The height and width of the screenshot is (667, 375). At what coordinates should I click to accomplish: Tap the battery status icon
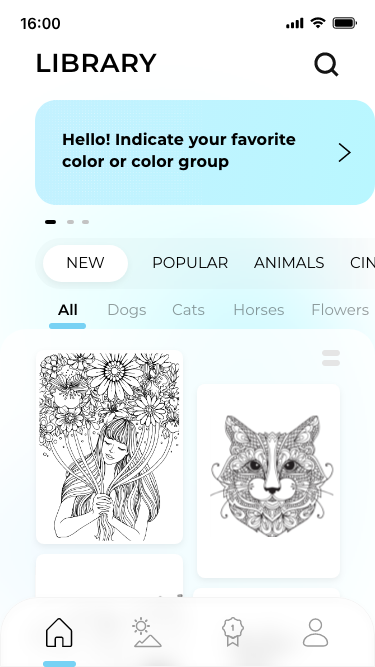344,23
